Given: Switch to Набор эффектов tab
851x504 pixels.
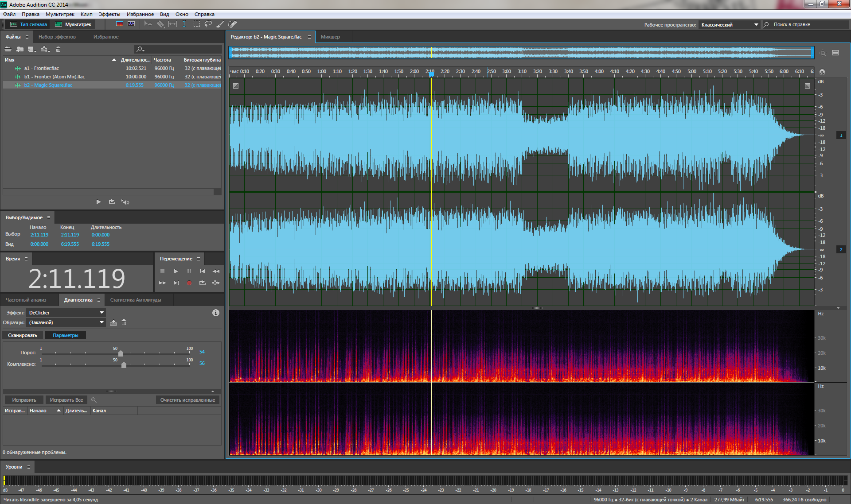Looking at the screenshot, I should tap(57, 37).
